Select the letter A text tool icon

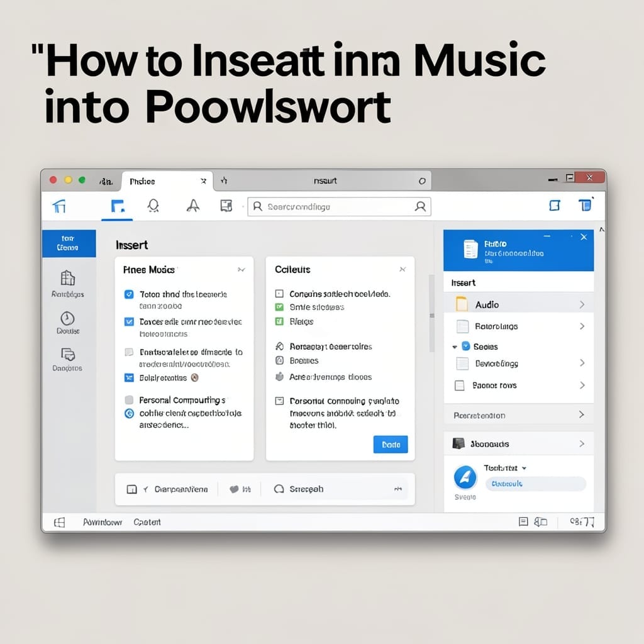[192, 206]
